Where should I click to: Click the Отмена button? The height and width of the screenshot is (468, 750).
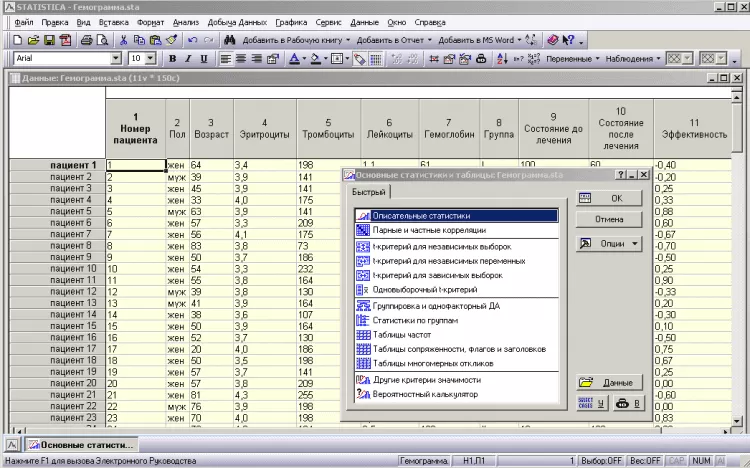(609, 219)
